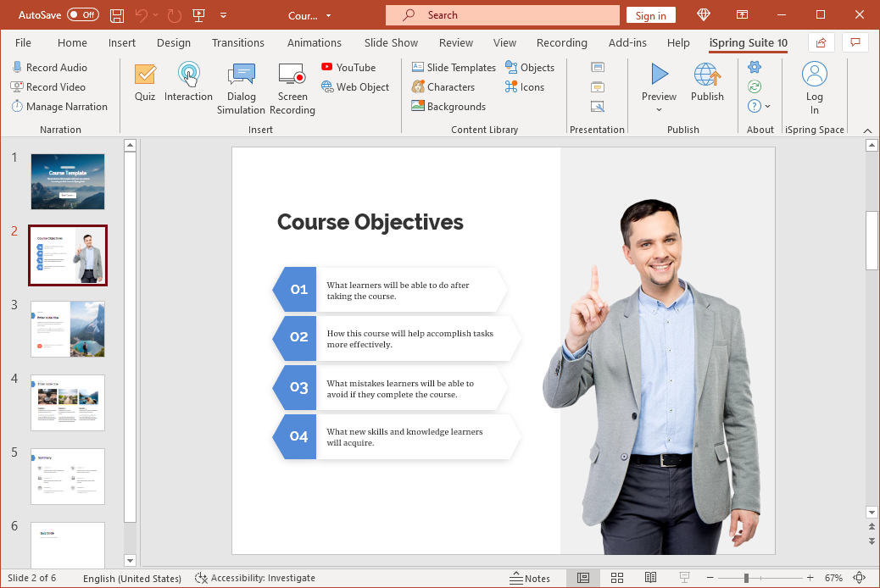Open the Quiz maker tool
This screenshot has height=588, width=880.
click(x=144, y=82)
